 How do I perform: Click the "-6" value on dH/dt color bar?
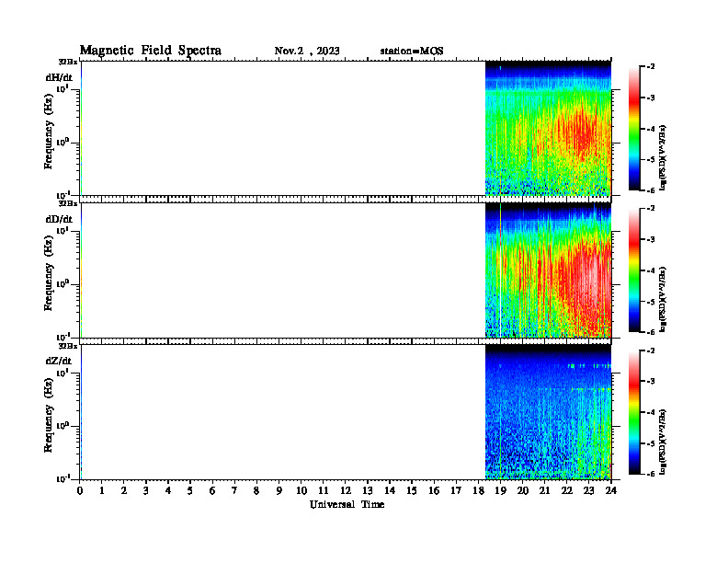[x=651, y=190]
